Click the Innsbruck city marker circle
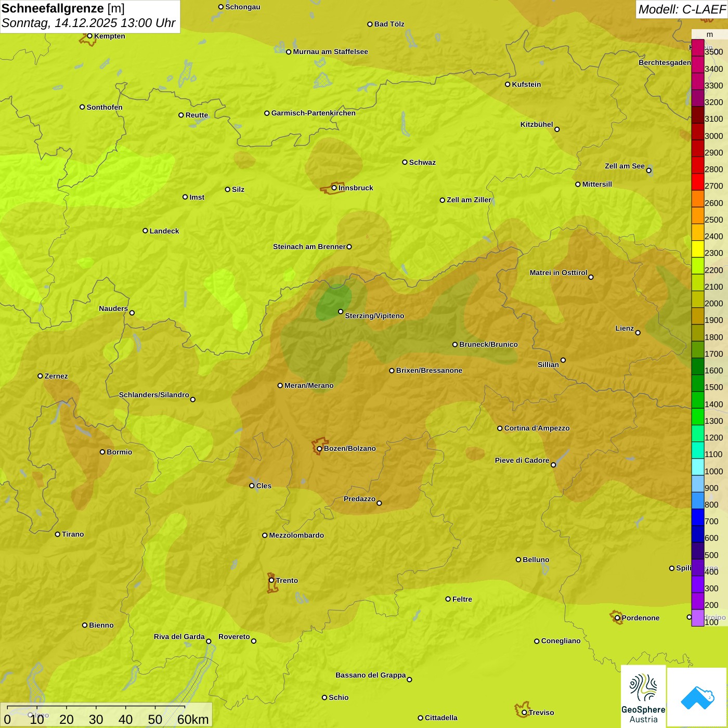Image resolution: width=728 pixels, height=728 pixels. pyautogui.click(x=334, y=188)
